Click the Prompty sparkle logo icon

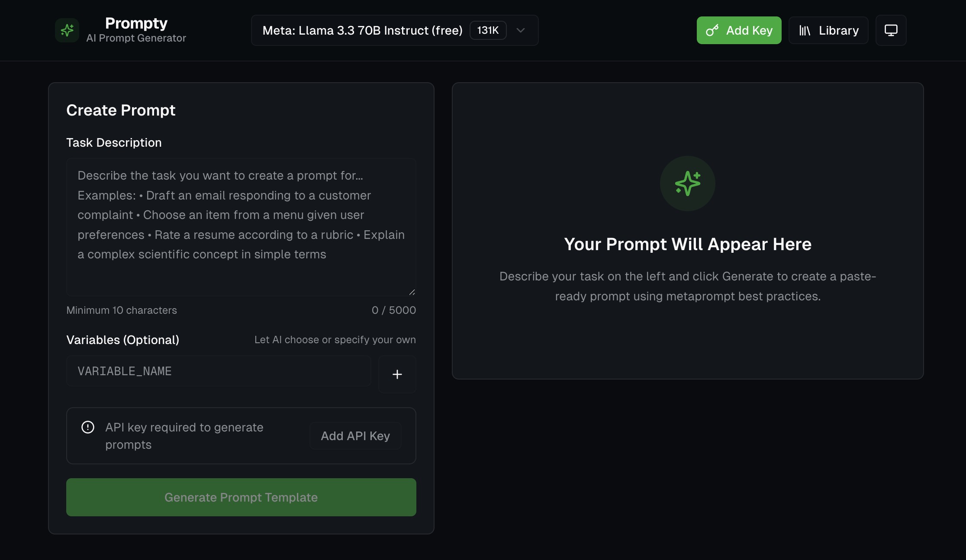click(x=67, y=30)
